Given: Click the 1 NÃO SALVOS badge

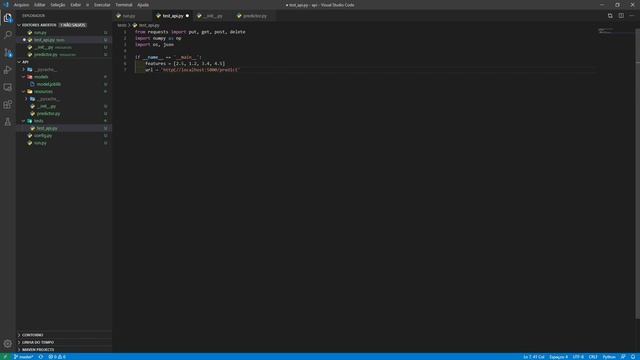Looking at the screenshot, I should (73, 25).
